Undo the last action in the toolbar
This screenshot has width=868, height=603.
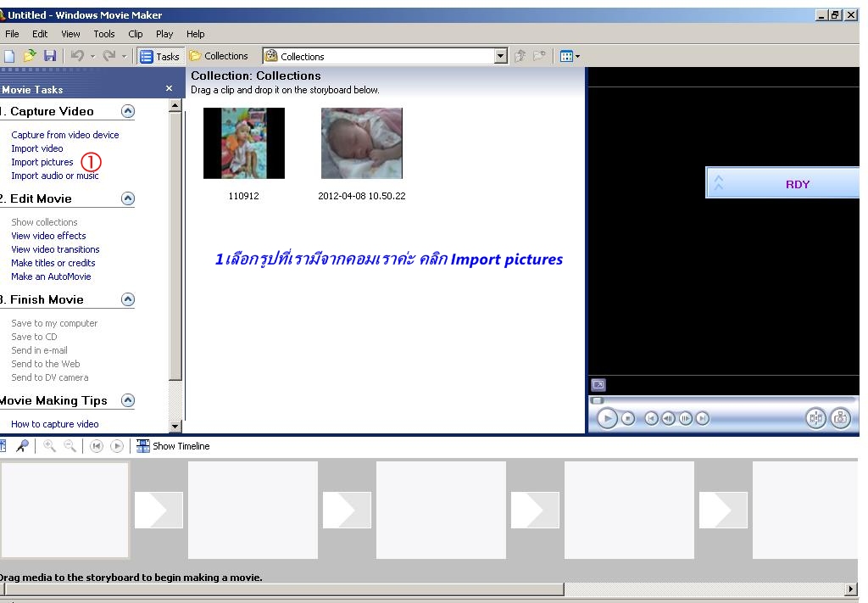pos(77,56)
